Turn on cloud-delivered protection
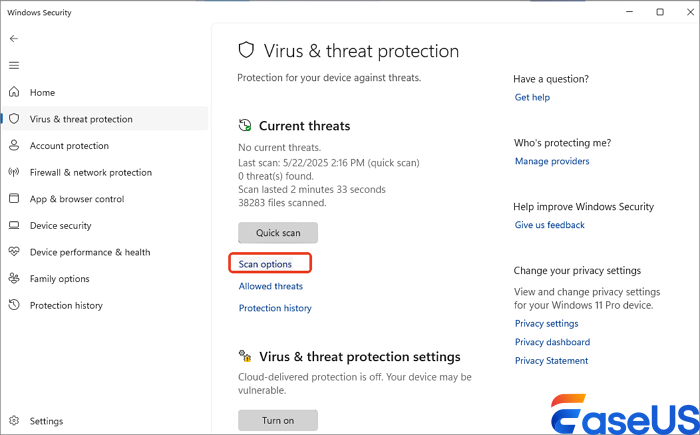 (277, 420)
